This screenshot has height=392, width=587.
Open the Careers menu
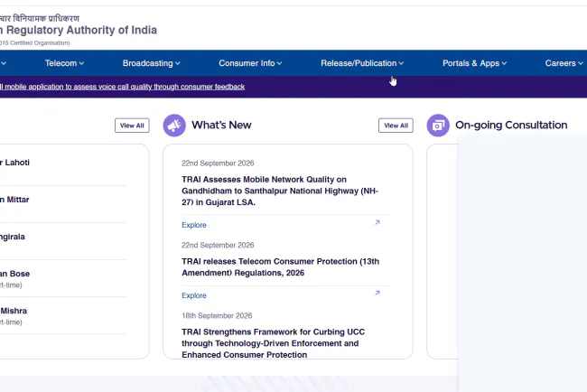coord(564,63)
